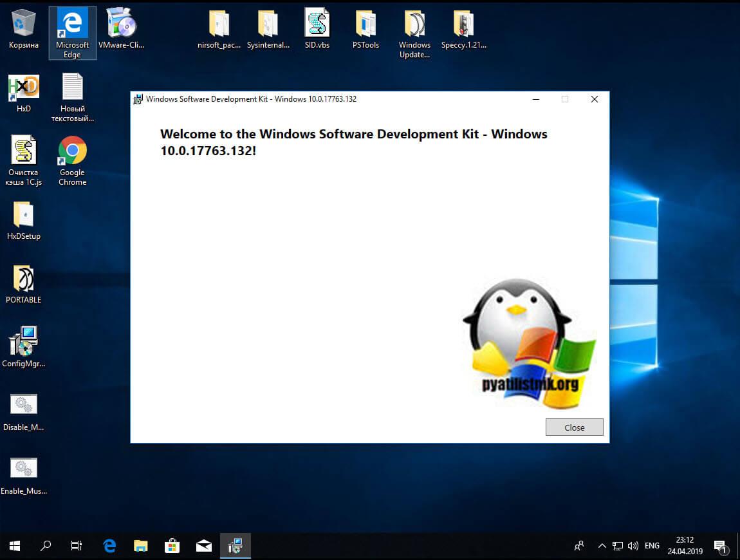Open Task View on the taskbar

77,546
